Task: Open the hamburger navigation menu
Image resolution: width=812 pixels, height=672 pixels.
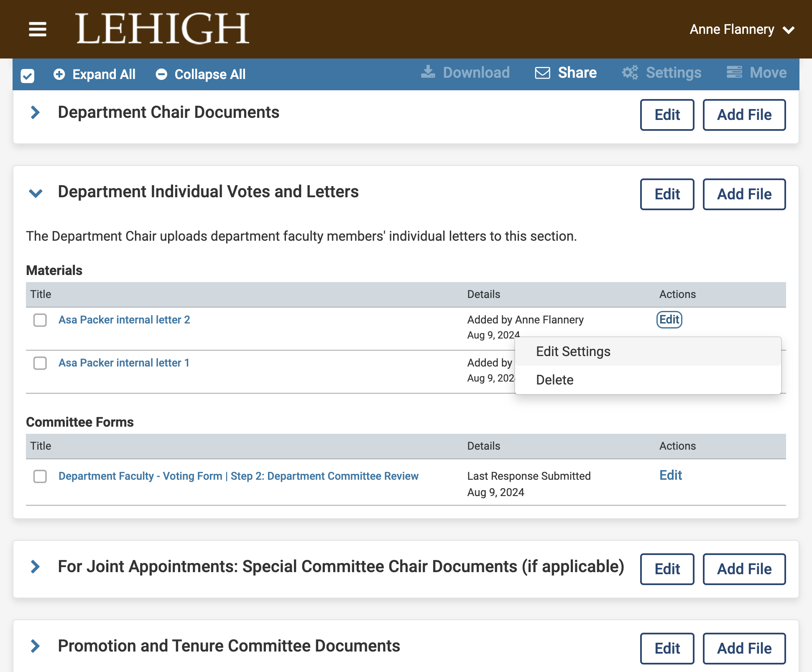Action: [37, 29]
